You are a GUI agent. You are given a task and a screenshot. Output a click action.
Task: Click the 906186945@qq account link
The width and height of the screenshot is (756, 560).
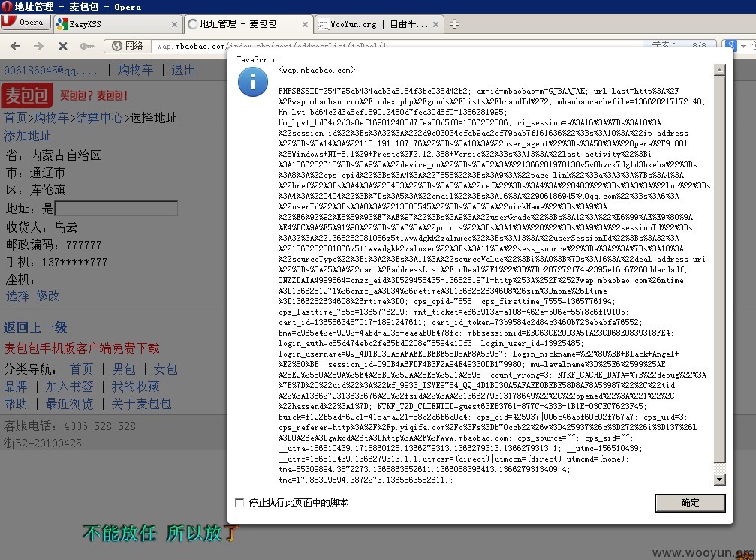50,71
